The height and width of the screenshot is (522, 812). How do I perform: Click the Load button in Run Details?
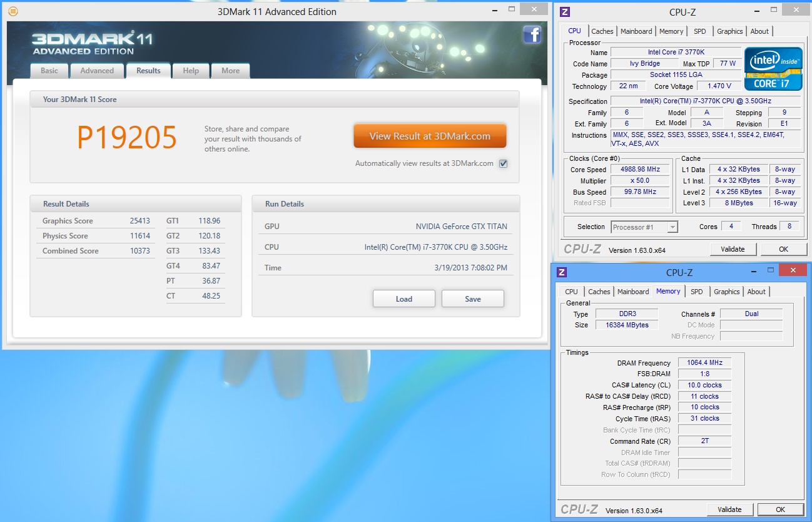(404, 299)
